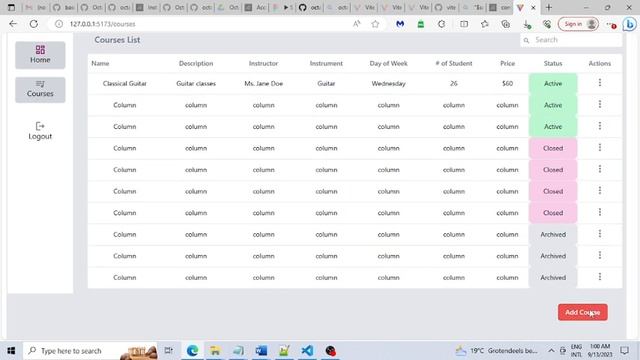The image size is (640, 360).
Task: Click Windows taskbar search box
Action: coord(90,351)
